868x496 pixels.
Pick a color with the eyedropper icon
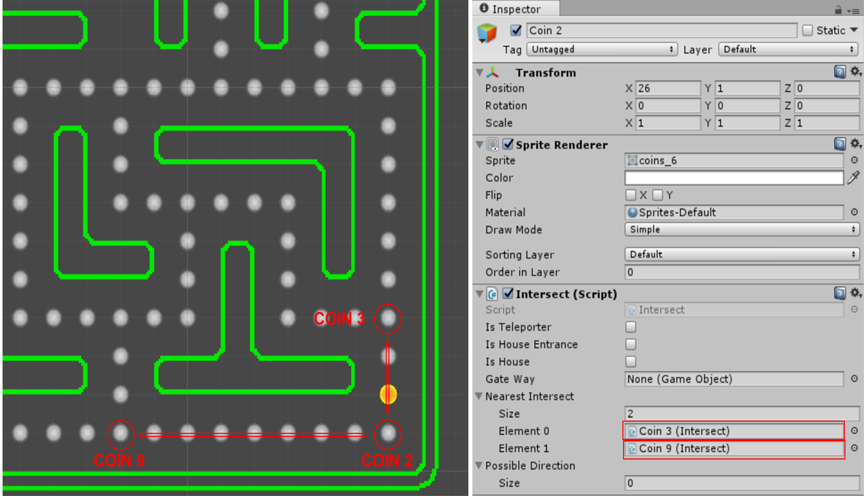(854, 178)
